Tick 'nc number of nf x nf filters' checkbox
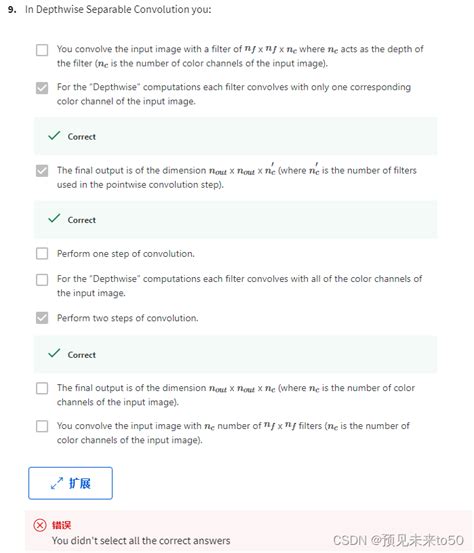 pyautogui.click(x=42, y=426)
